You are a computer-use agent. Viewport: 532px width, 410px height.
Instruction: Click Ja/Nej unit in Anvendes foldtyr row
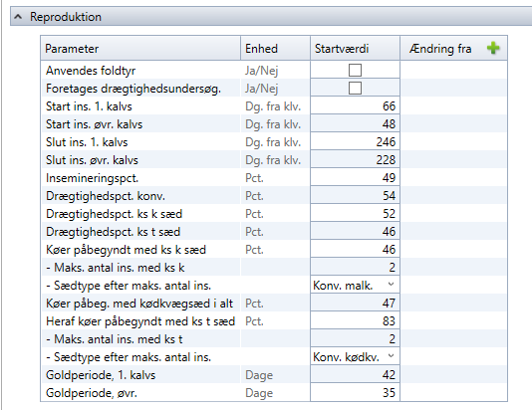tap(262, 71)
